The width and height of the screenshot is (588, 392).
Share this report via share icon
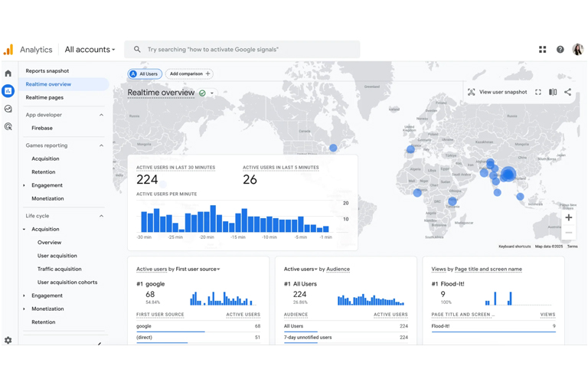click(567, 92)
